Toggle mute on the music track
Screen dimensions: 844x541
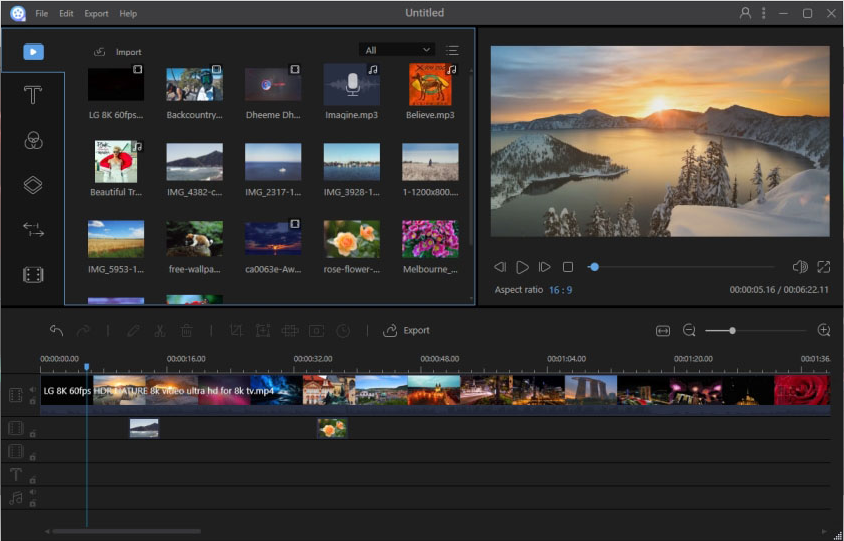pos(32,492)
